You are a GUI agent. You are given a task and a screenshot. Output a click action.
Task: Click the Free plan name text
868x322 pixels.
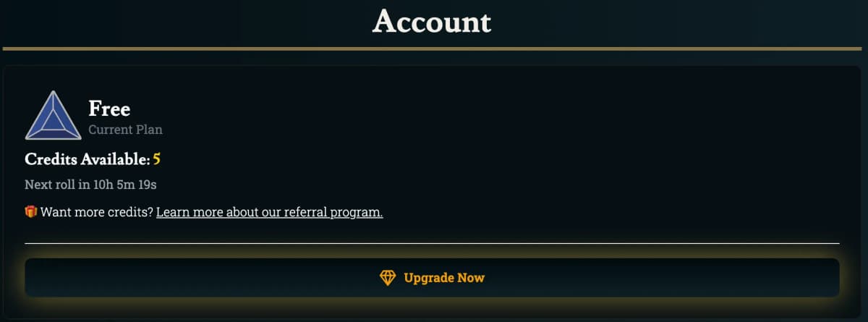coord(109,109)
